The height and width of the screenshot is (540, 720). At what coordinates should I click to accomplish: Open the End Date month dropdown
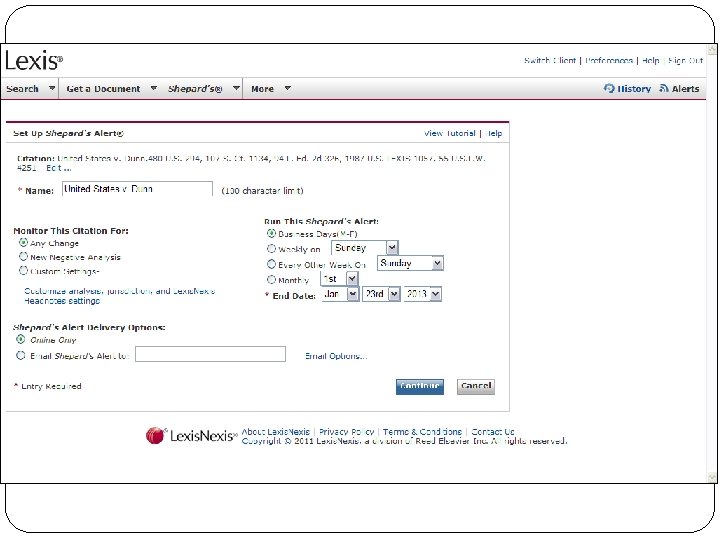(x=340, y=294)
